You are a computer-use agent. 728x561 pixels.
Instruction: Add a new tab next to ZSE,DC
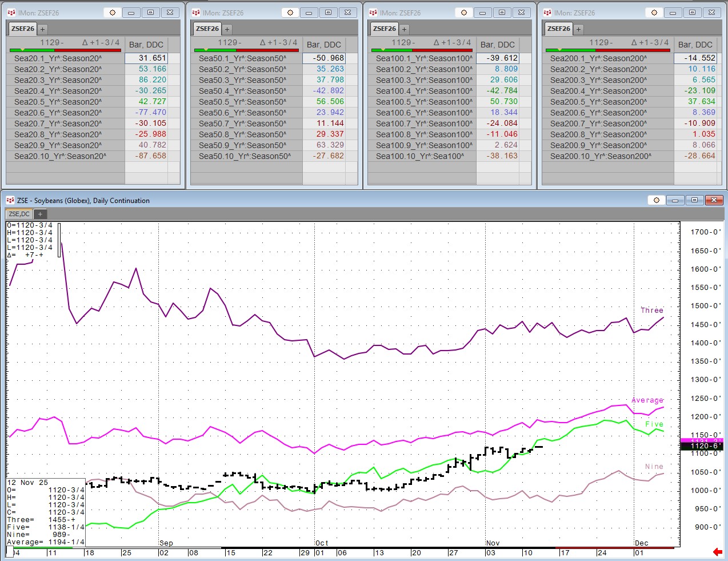pyautogui.click(x=41, y=214)
